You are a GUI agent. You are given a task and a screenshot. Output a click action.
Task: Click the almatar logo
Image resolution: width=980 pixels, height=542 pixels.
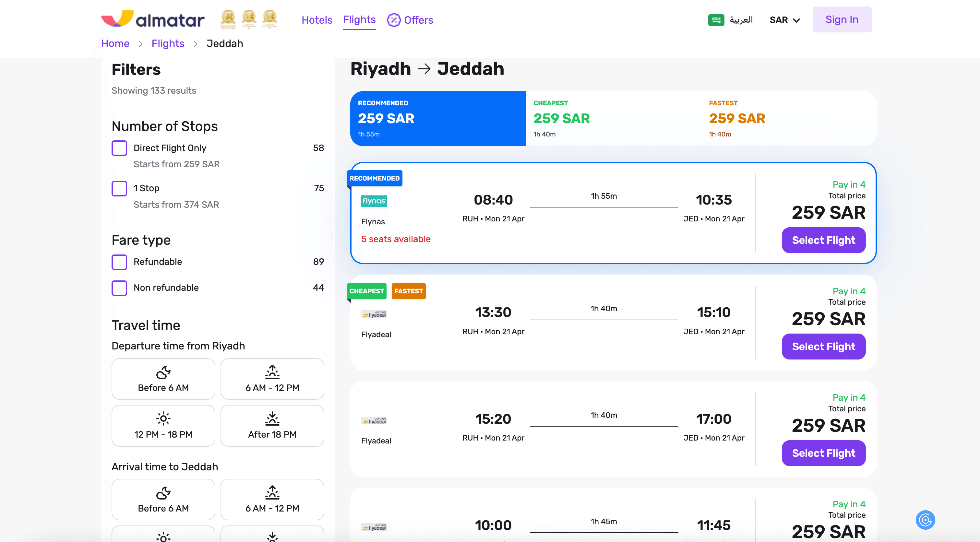[x=152, y=19]
